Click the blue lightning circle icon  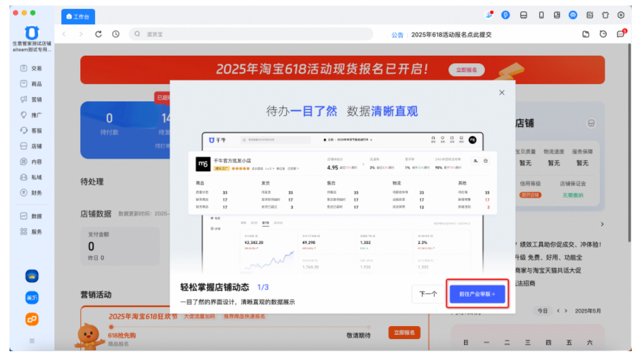[x=505, y=15]
